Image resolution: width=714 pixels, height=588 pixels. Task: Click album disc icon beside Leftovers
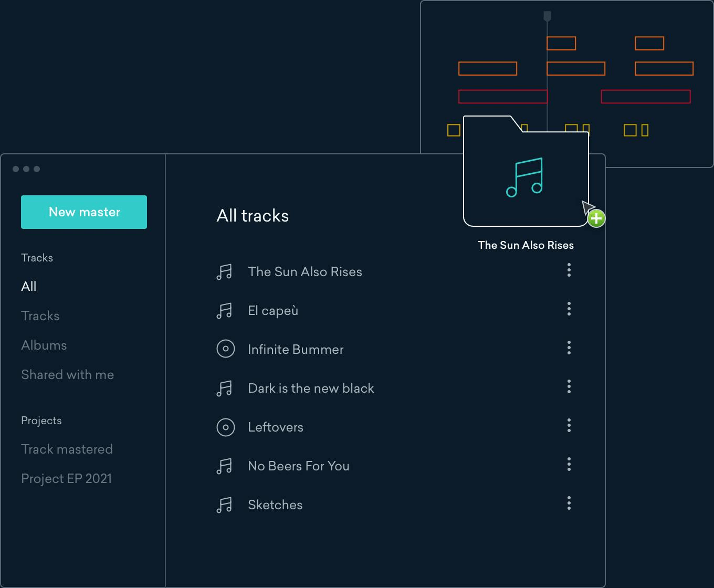(x=226, y=427)
